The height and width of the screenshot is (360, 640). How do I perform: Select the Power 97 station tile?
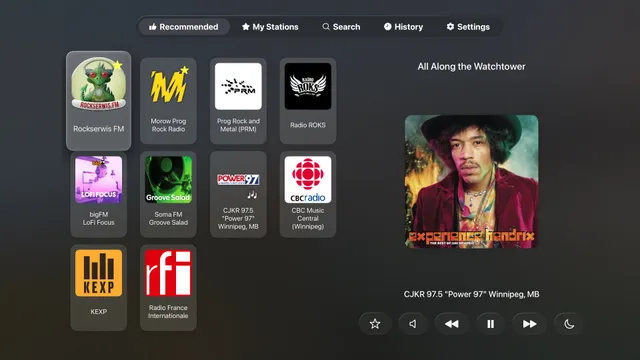(x=238, y=194)
